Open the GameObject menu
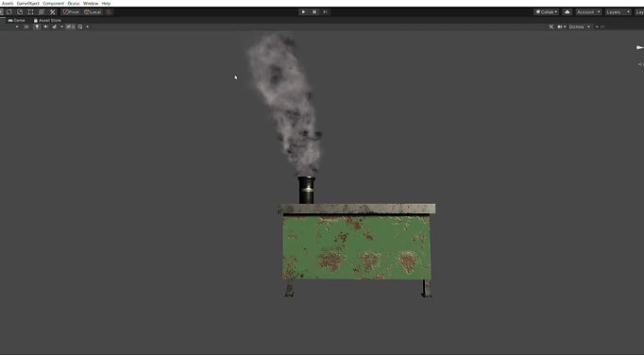644x355 pixels. coord(28,3)
